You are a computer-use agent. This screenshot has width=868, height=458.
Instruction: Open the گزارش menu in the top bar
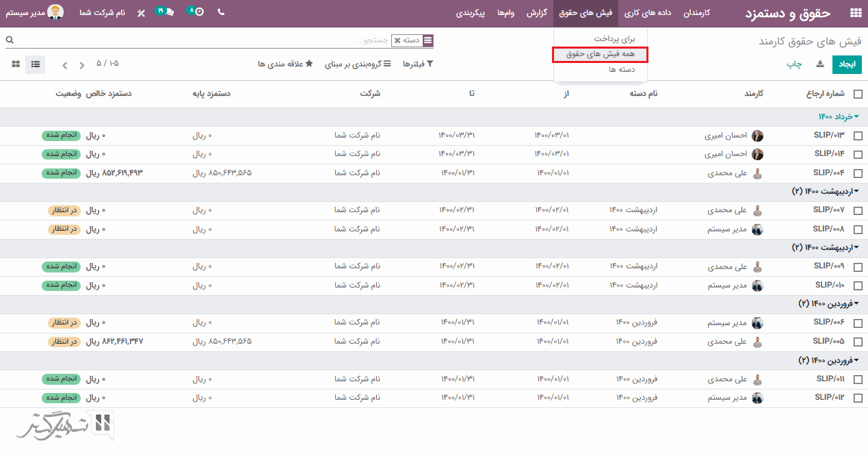tap(536, 13)
